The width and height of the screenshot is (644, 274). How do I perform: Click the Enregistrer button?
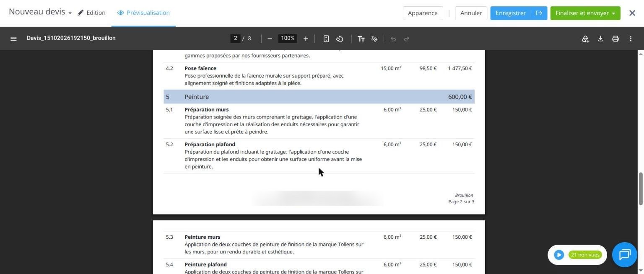click(511, 13)
